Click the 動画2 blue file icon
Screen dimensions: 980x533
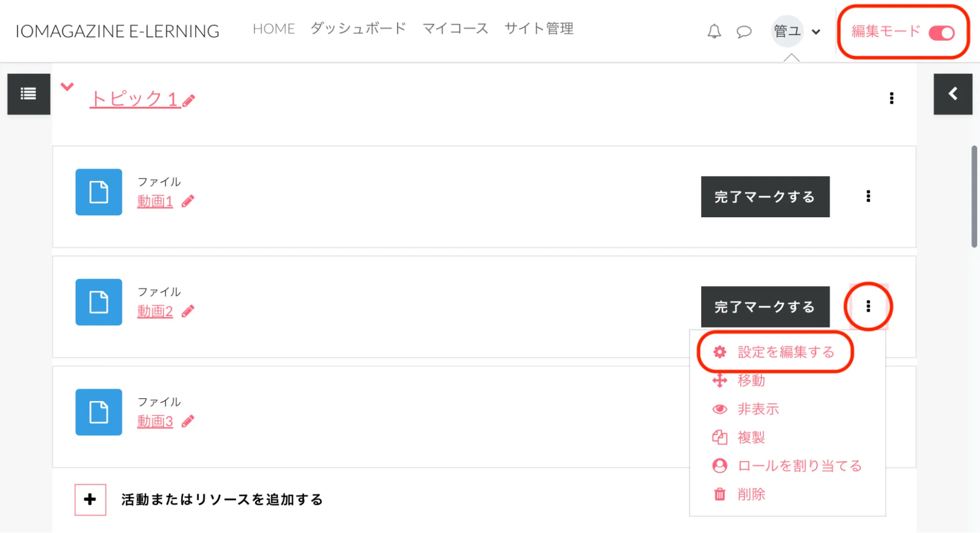[99, 302]
